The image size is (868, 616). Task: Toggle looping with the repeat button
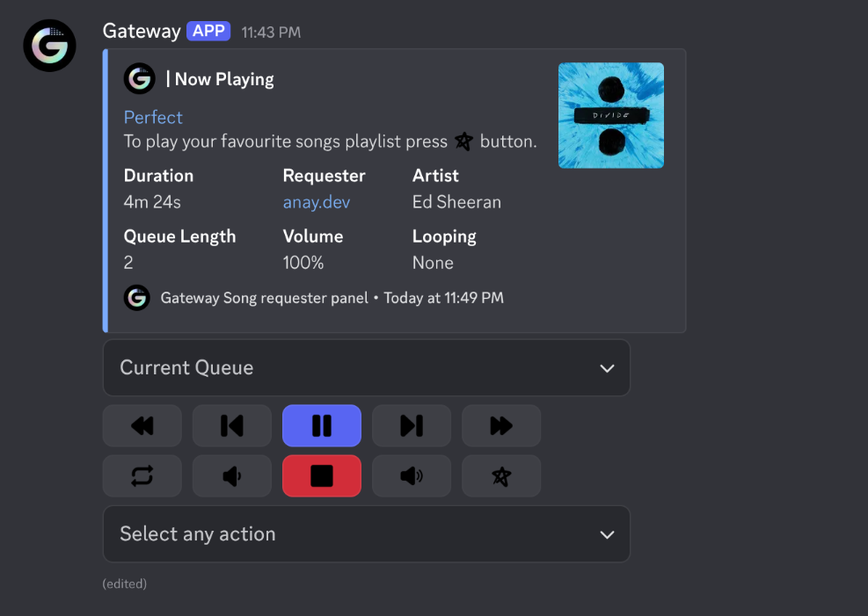[x=142, y=475]
